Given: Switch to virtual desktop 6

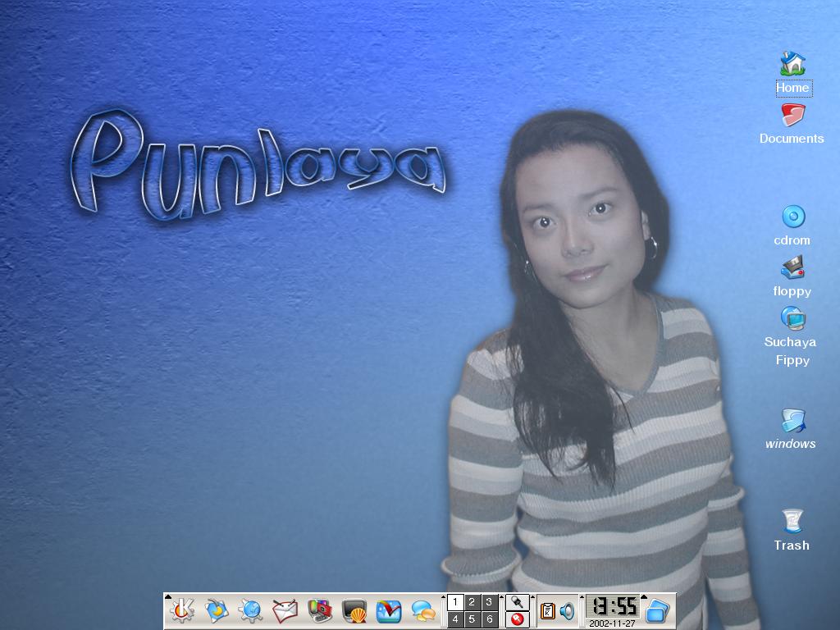Looking at the screenshot, I should [x=489, y=619].
